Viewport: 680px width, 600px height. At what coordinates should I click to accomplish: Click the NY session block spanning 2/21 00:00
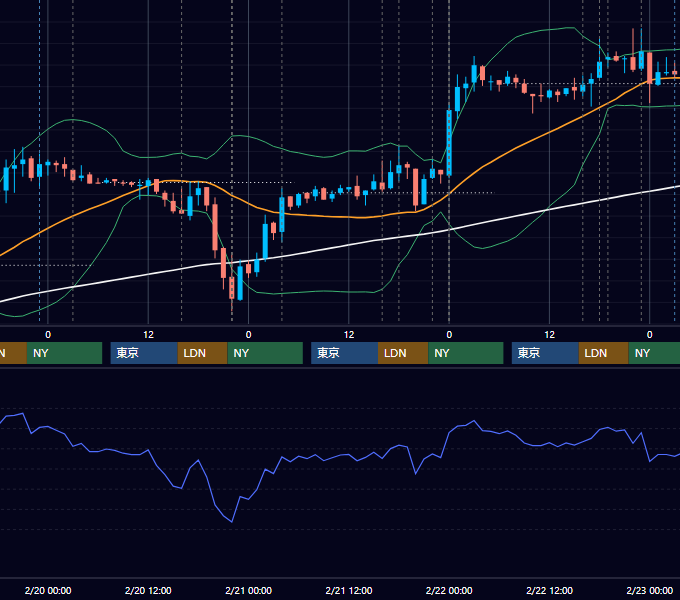point(265,353)
